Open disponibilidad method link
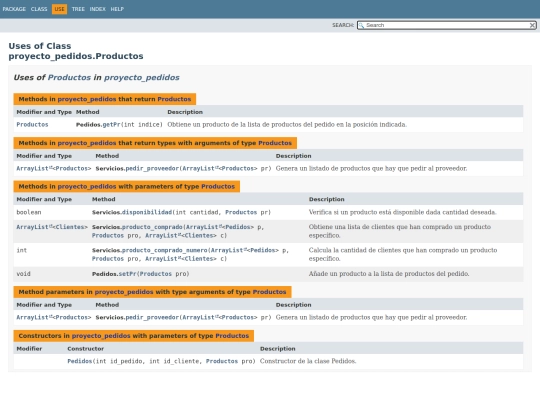The height and width of the screenshot is (405, 540). [147, 212]
